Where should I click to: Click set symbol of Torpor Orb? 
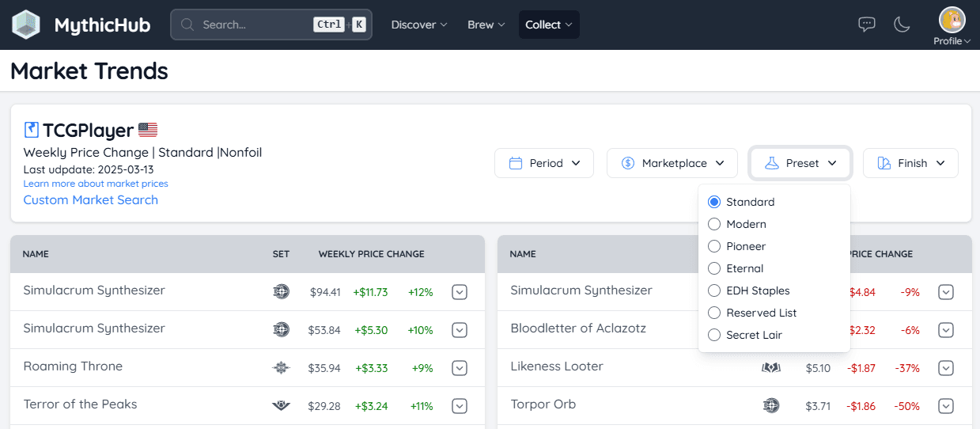pos(771,406)
